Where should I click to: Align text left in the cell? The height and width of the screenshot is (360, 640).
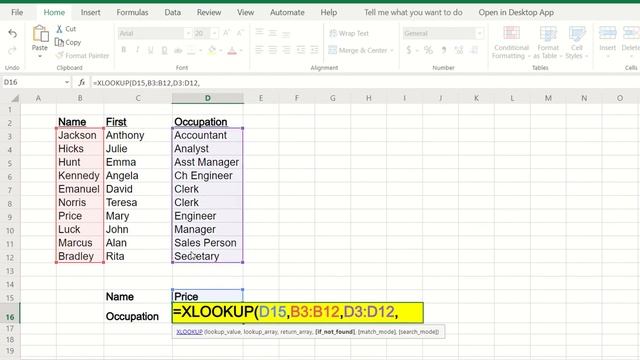(x=260, y=50)
